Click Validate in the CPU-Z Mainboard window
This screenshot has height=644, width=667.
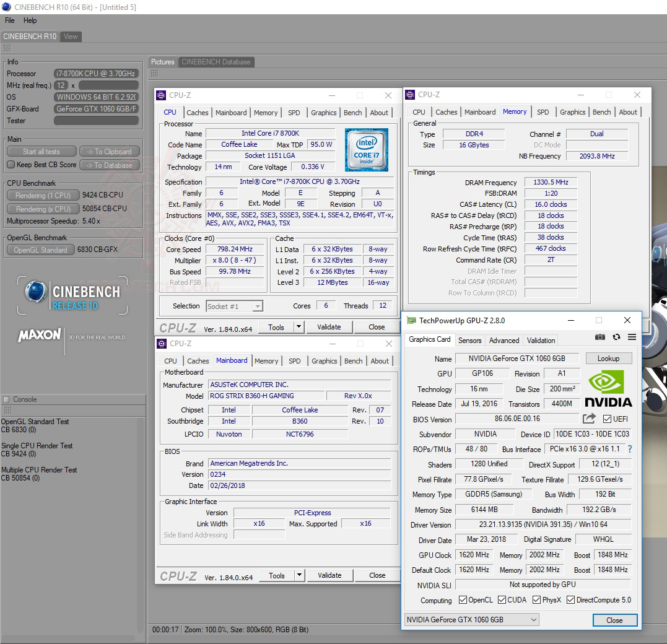pyautogui.click(x=329, y=575)
